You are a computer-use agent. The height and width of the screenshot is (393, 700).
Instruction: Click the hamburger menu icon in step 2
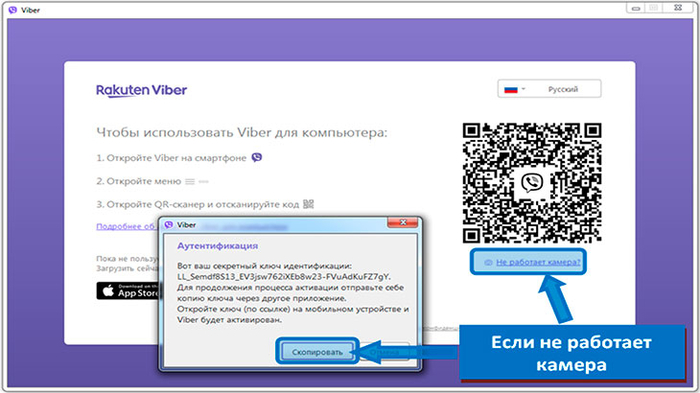pos(190,181)
